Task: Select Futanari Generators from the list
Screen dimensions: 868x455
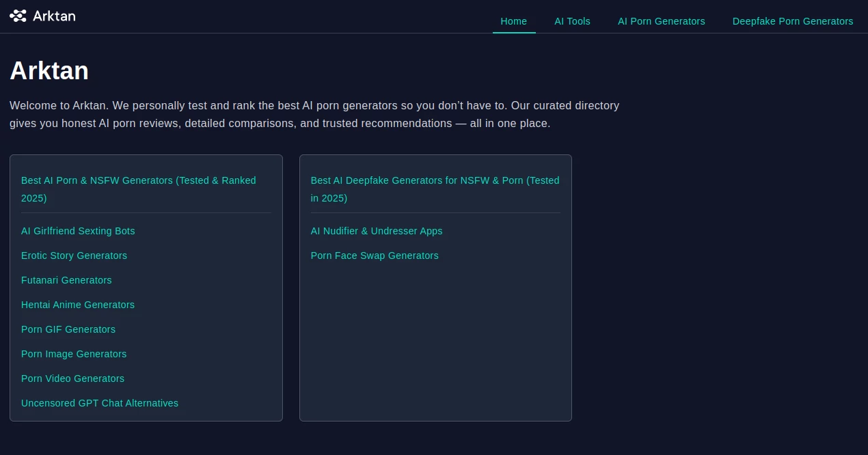Action: pyautogui.click(x=66, y=280)
